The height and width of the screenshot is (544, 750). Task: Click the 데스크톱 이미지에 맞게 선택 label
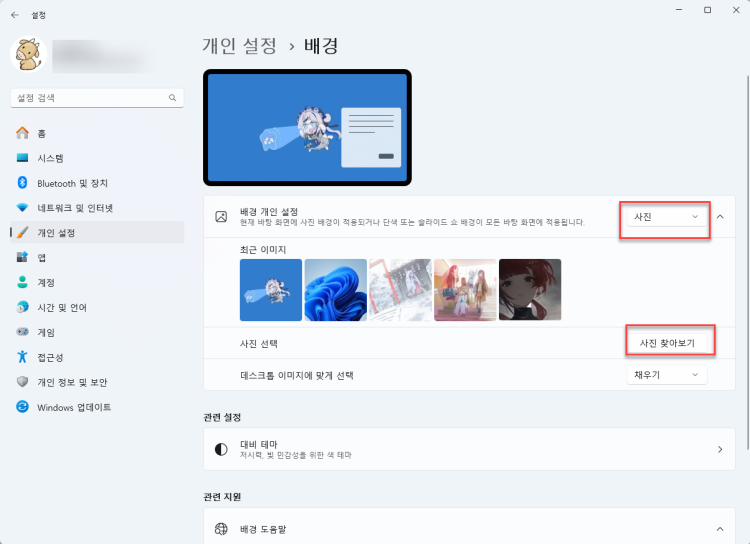(297, 376)
